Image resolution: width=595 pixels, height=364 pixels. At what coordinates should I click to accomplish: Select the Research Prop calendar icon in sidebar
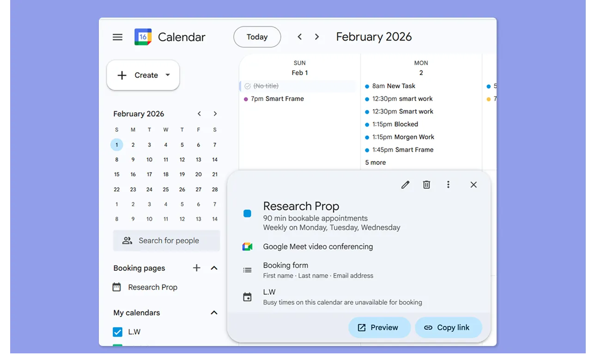pyautogui.click(x=116, y=287)
